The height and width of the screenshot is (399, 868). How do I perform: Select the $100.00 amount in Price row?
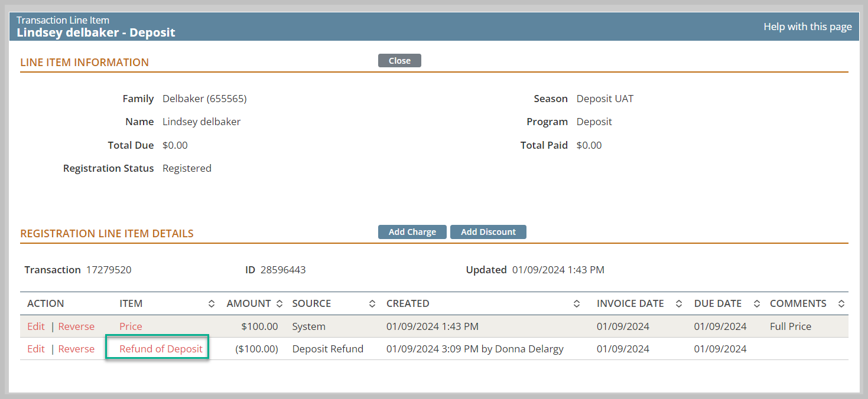tap(259, 326)
